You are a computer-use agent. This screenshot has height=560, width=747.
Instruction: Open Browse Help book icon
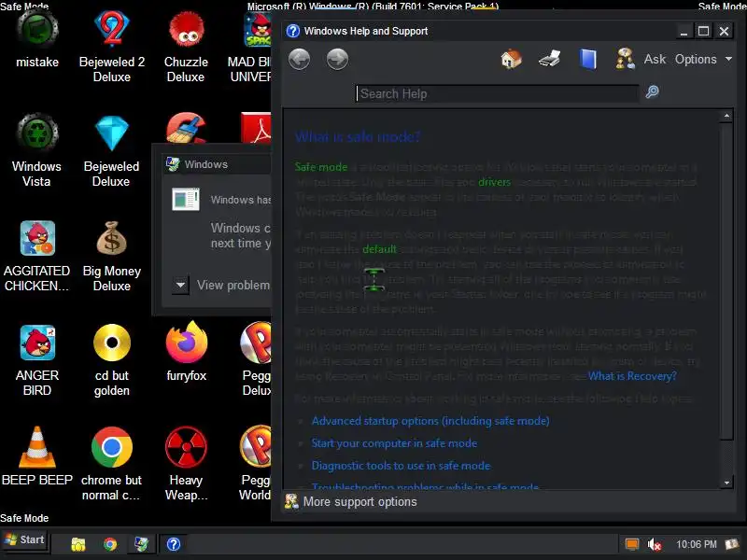pyautogui.click(x=588, y=60)
